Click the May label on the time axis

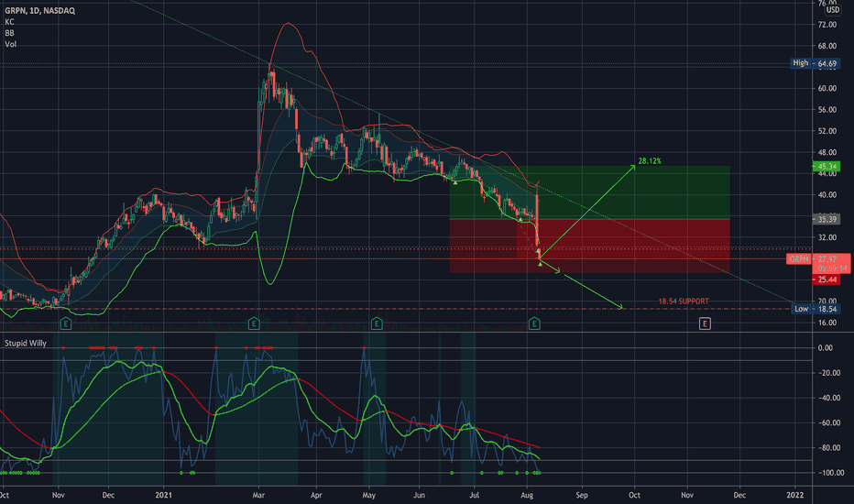pyautogui.click(x=368, y=495)
